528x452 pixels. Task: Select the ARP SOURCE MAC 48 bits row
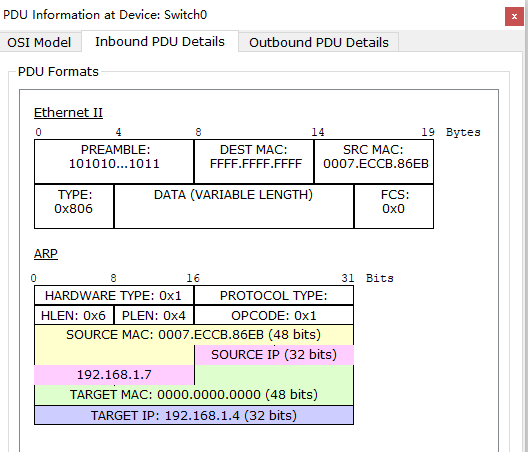[194, 335]
